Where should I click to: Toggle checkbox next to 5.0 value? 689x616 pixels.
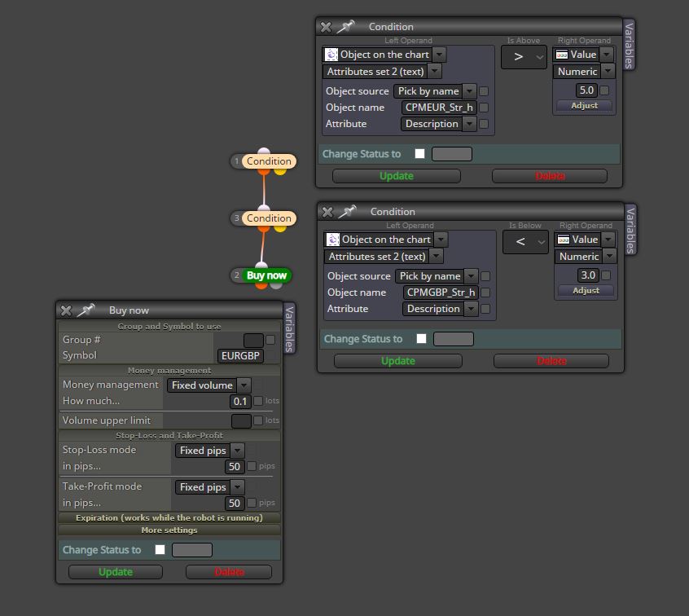604,90
